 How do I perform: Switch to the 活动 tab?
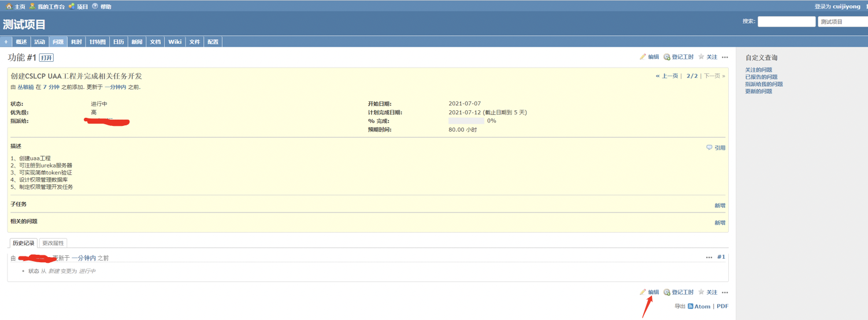coord(39,42)
